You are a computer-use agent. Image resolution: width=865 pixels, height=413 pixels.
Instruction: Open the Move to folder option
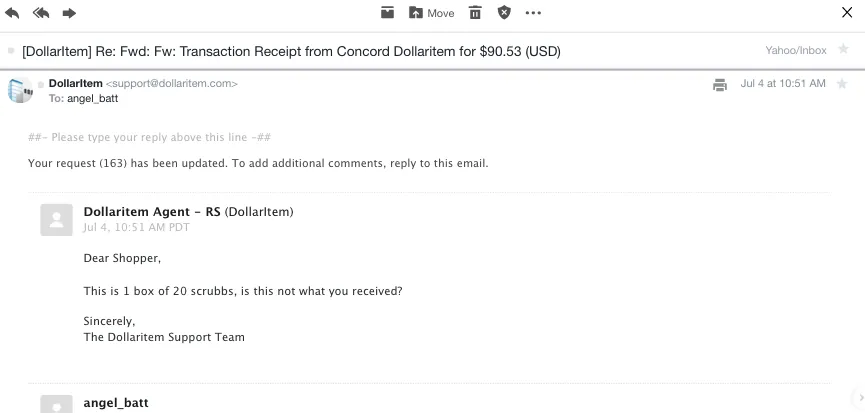[x=431, y=13]
